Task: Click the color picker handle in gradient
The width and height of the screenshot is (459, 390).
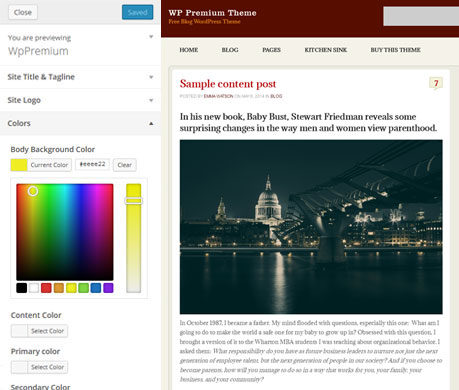Action: coord(33,191)
